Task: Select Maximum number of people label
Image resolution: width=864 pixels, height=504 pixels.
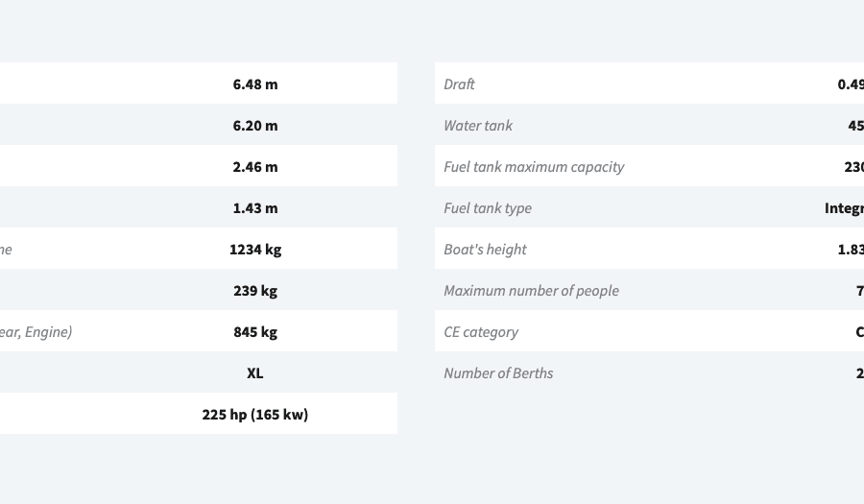Action: tap(531, 291)
